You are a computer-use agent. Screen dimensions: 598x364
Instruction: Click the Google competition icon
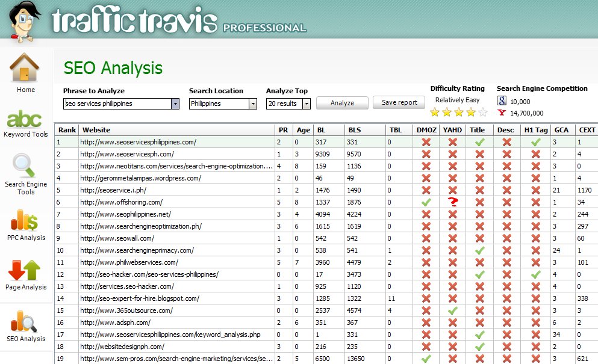pyautogui.click(x=502, y=101)
